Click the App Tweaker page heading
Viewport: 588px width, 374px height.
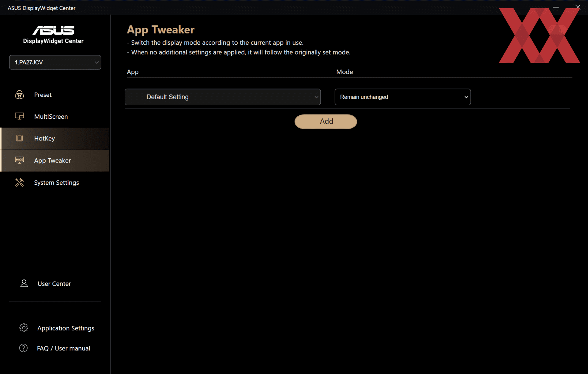pos(161,30)
